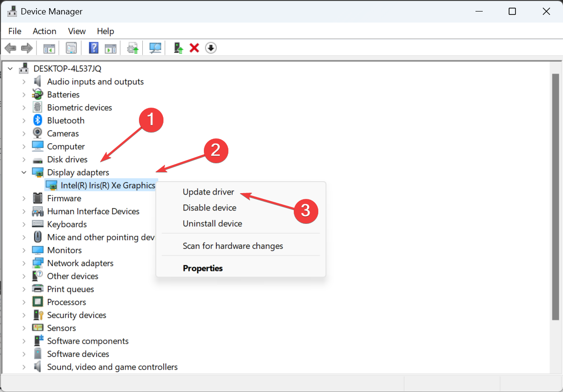This screenshot has width=563, height=392.
Task: Click the Print queues printer icon
Action: click(x=38, y=289)
